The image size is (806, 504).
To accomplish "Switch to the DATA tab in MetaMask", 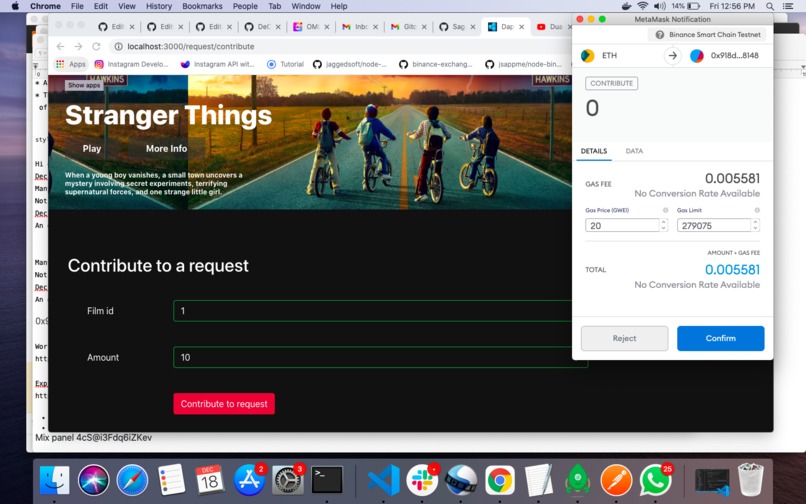I will pos(634,151).
